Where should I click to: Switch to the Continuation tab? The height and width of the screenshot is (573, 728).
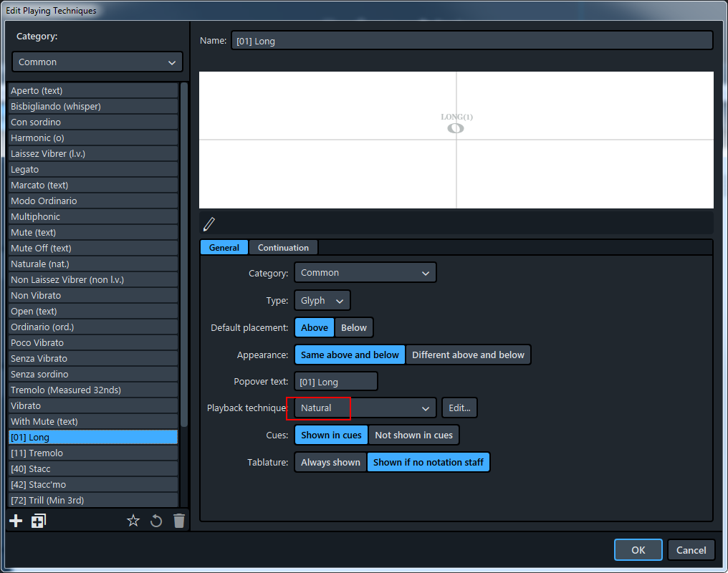[283, 247]
